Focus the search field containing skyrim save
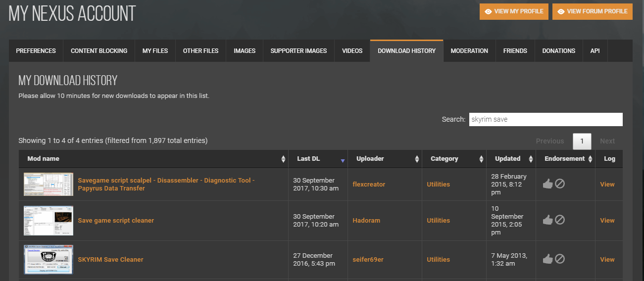 [x=546, y=119]
